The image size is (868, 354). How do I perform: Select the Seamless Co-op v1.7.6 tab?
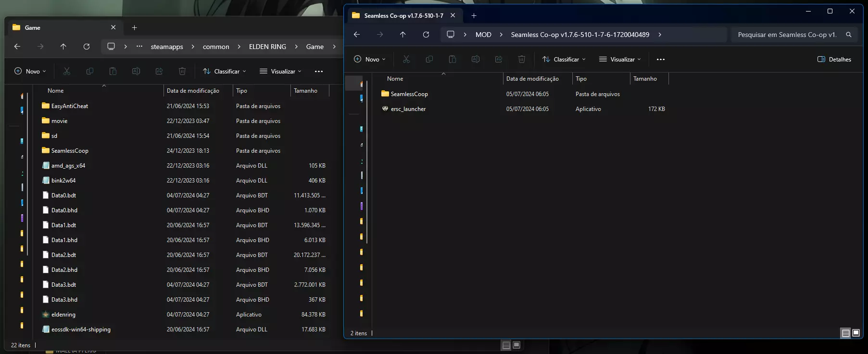tap(403, 16)
